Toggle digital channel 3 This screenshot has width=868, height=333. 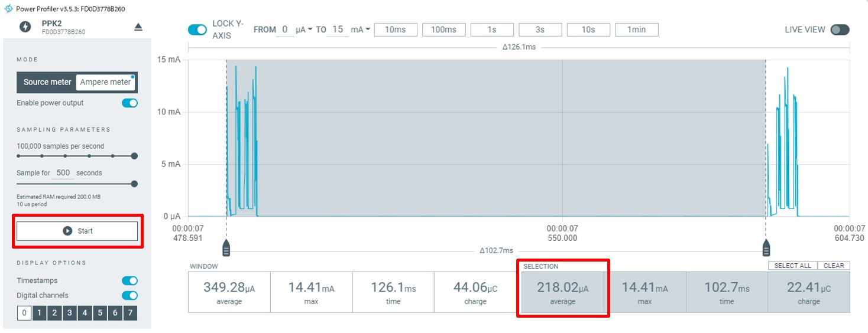tap(70, 313)
